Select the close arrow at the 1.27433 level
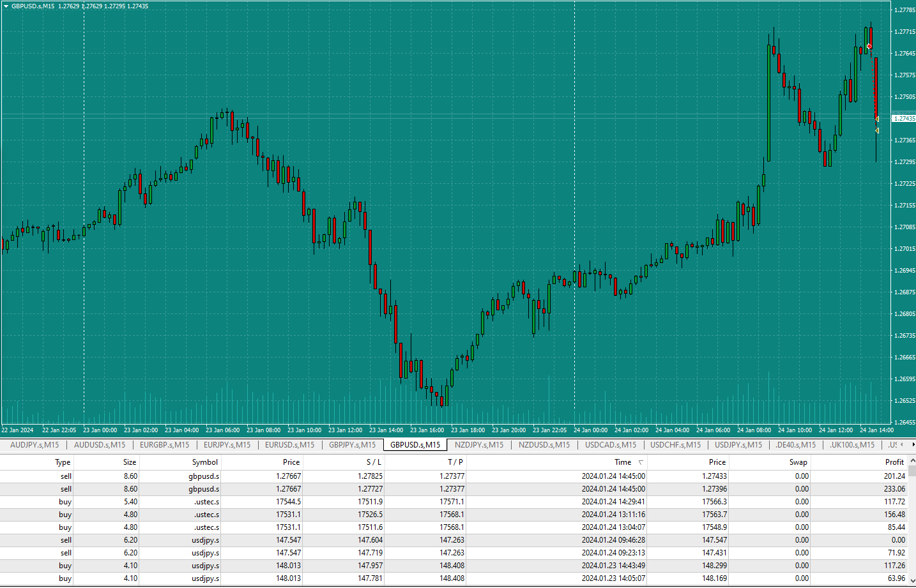The image size is (916, 588). tap(877, 119)
